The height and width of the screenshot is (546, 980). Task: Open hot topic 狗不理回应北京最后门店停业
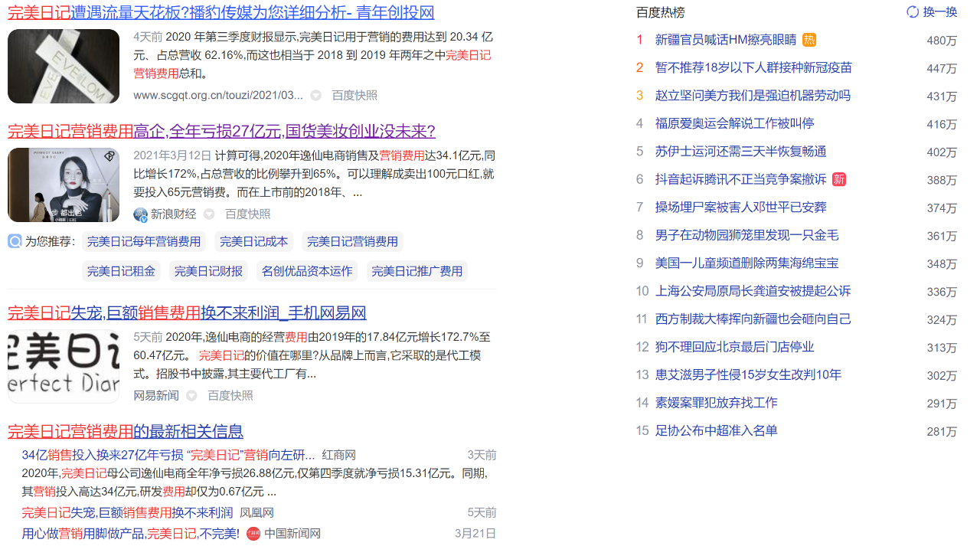coord(735,347)
